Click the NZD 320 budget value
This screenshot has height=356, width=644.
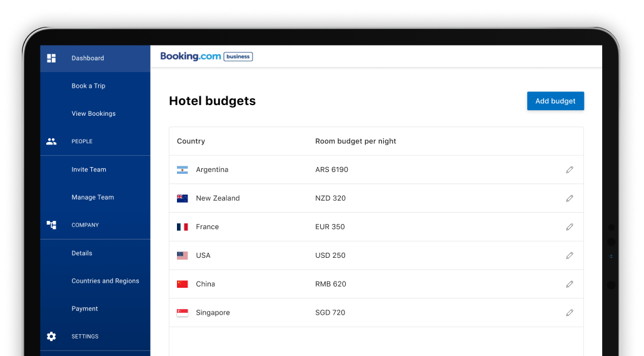(x=330, y=198)
